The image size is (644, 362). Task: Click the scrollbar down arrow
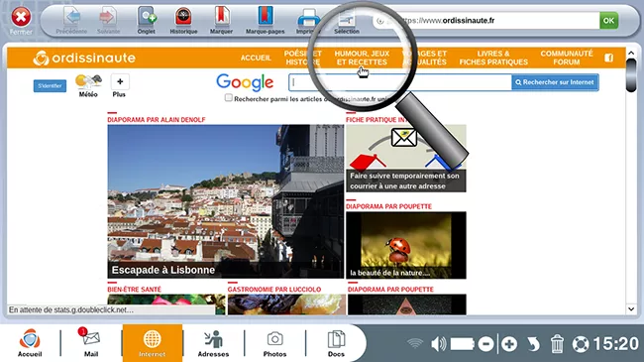pos(631,308)
